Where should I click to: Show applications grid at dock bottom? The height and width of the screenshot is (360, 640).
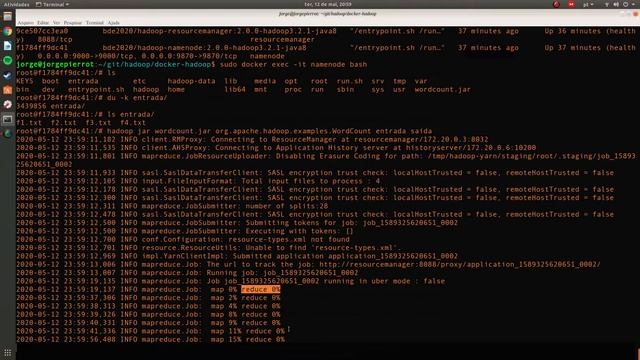click(x=7, y=353)
